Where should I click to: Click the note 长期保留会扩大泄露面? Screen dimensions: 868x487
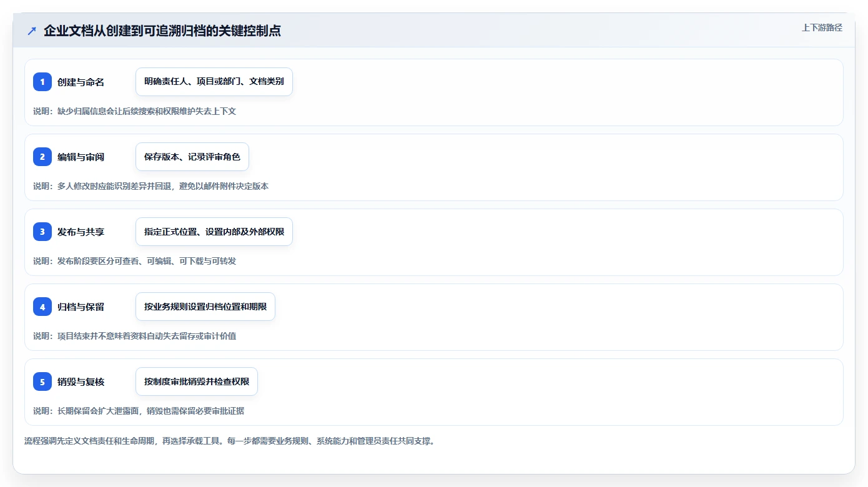[x=98, y=411]
